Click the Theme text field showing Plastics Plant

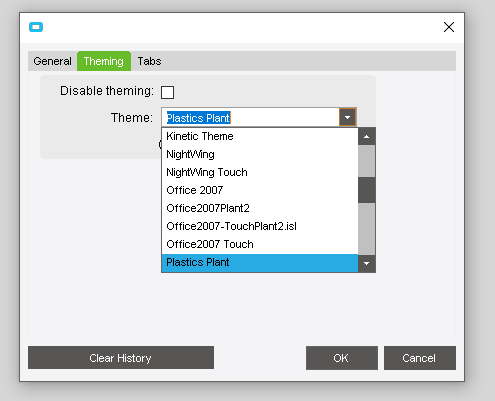click(x=250, y=118)
